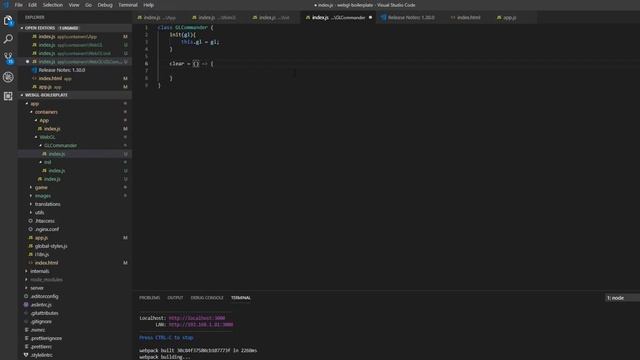Image resolution: width=640 pixels, height=360 pixels.
Task: Select the Terminal panel tab
Action: point(241,298)
